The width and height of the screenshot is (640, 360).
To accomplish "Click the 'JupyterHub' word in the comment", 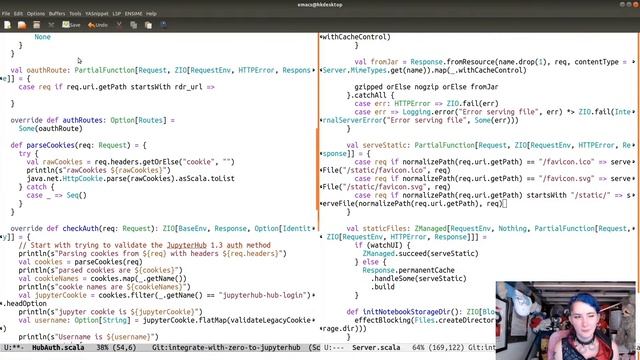I will (x=187, y=245).
